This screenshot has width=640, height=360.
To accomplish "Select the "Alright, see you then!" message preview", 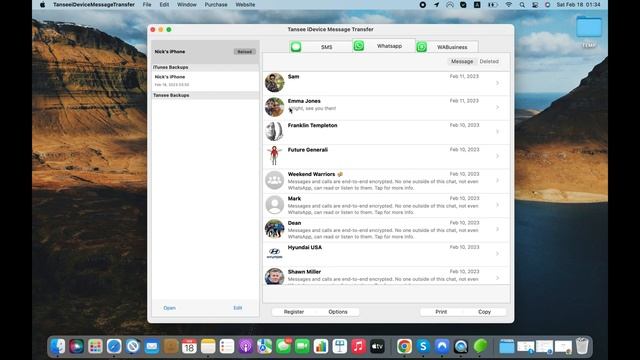I will coord(312,109).
